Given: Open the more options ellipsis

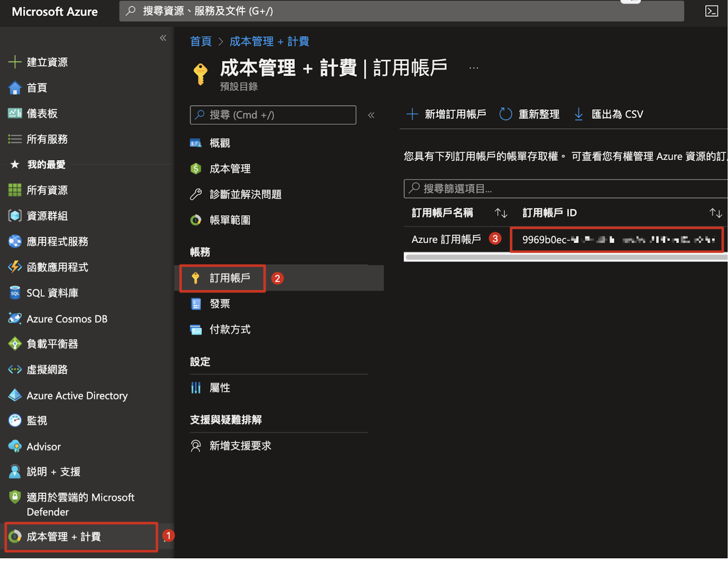Looking at the screenshot, I should pos(474,68).
